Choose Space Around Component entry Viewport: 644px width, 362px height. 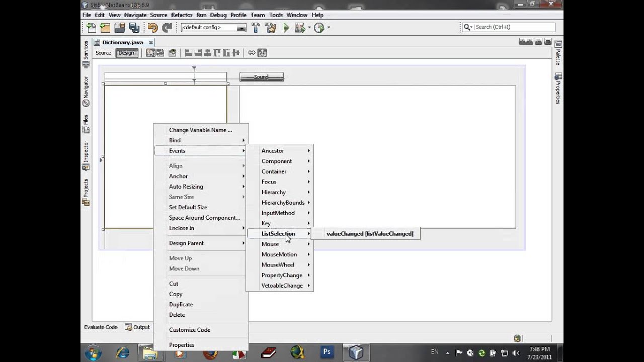click(201, 218)
